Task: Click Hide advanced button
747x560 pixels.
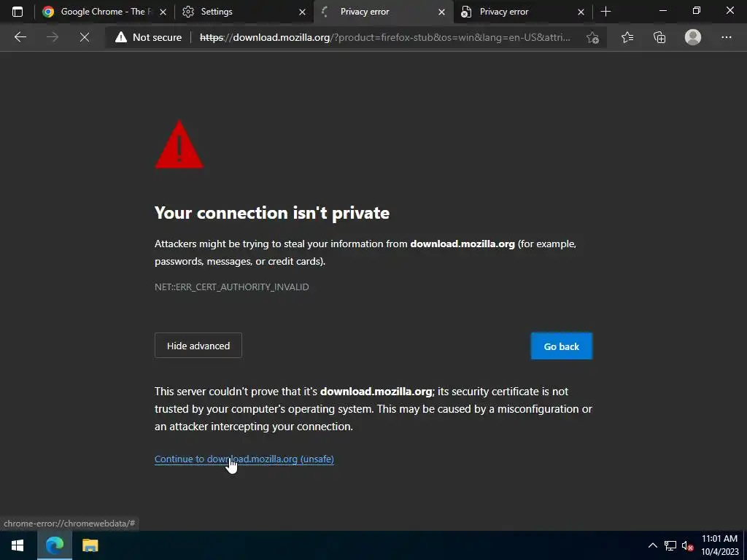Action: (198, 346)
